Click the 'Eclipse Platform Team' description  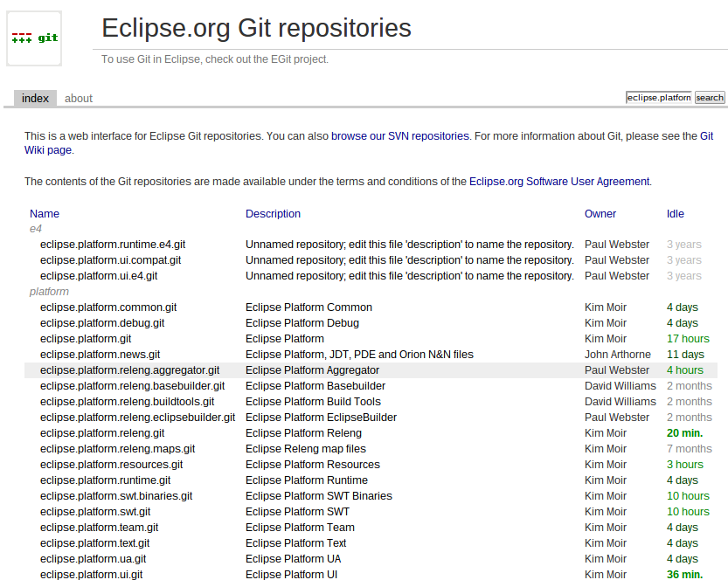coord(301,528)
